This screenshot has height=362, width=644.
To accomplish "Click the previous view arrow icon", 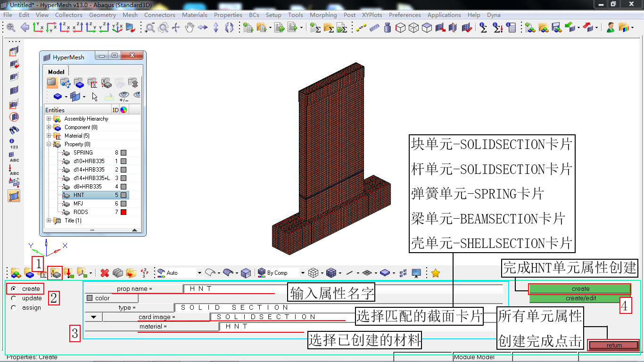I will point(25,28).
